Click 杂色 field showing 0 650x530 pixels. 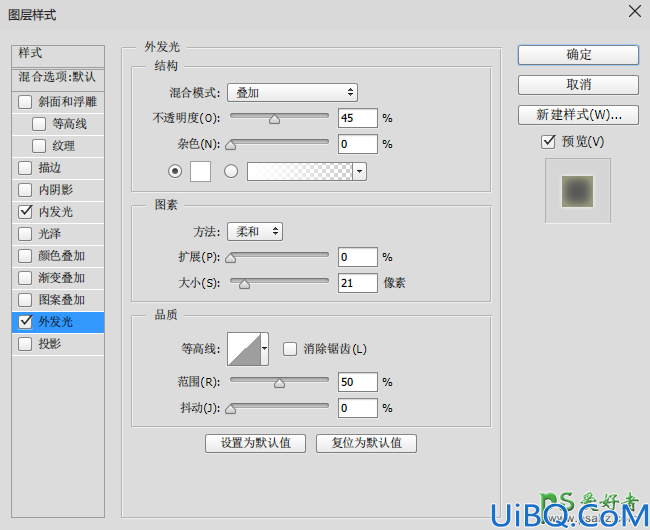358,144
